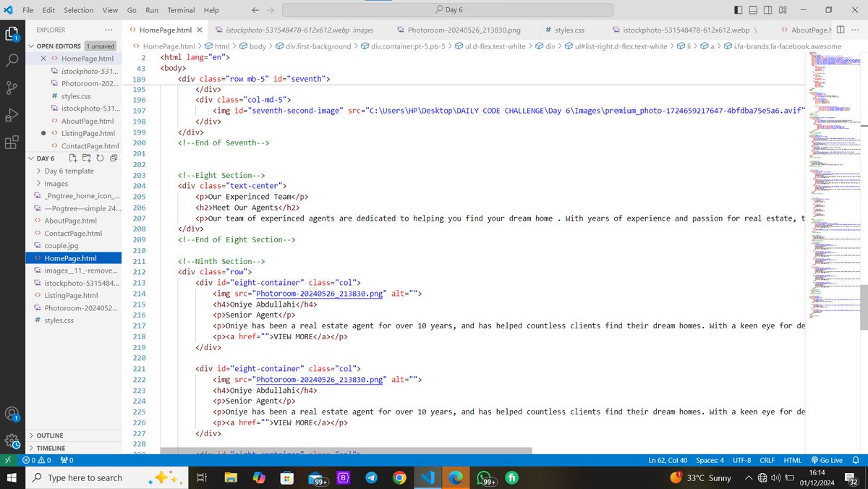Click the New Folder icon in DAY 6 header
The height and width of the screenshot is (489, 868).
[86, 158]
